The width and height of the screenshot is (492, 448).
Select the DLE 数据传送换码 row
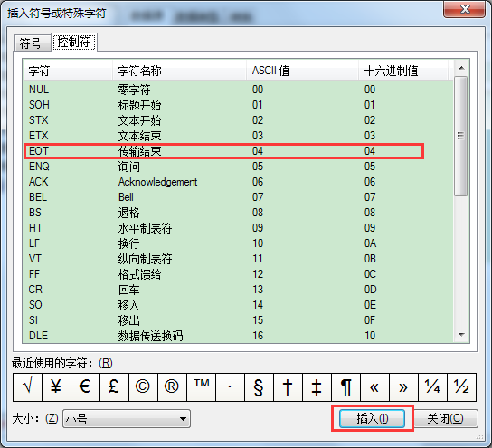[x=239, y=335]
